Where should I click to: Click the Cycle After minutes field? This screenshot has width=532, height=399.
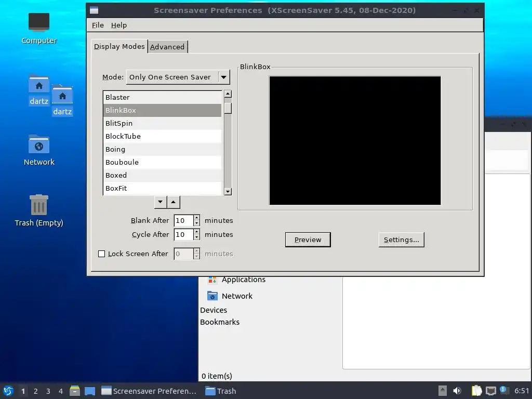tap(183, 234)
